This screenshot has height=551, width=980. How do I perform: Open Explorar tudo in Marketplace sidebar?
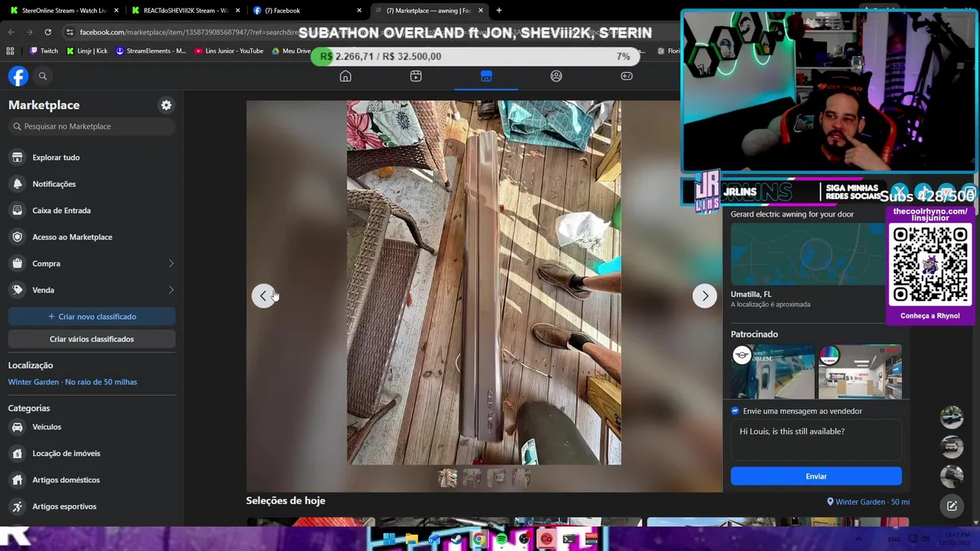[x=92, y=157]
